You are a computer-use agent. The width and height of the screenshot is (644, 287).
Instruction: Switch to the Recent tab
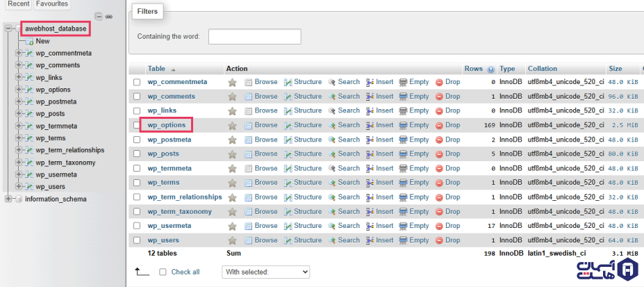[18, 4]
